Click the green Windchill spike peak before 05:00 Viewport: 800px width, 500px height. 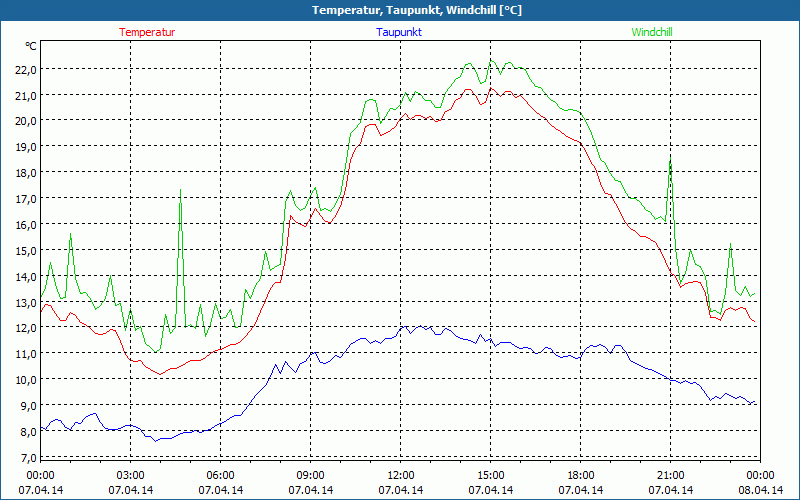[x=180, y=191]
